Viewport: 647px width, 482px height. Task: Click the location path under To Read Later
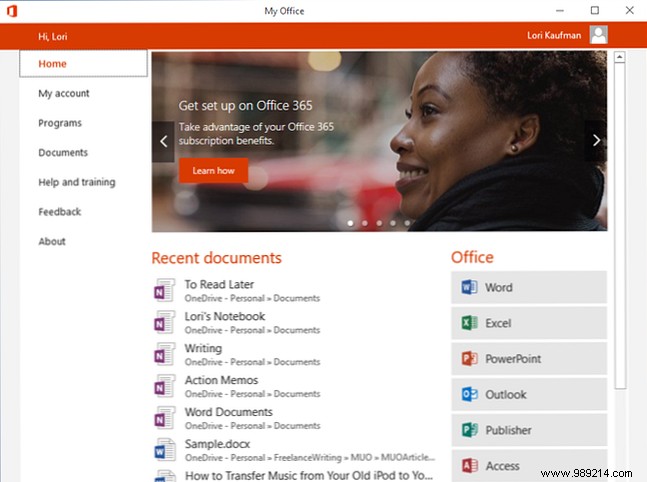(x=252, y=298)
